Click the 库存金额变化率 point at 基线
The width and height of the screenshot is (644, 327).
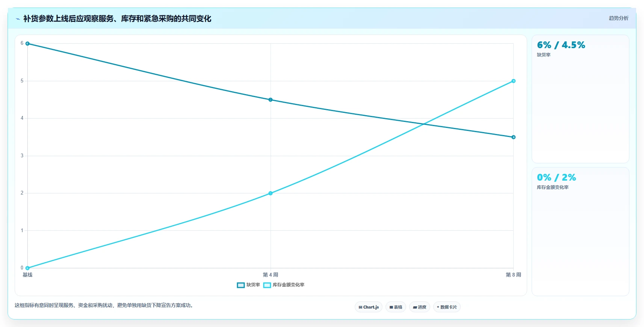(27, 268)
